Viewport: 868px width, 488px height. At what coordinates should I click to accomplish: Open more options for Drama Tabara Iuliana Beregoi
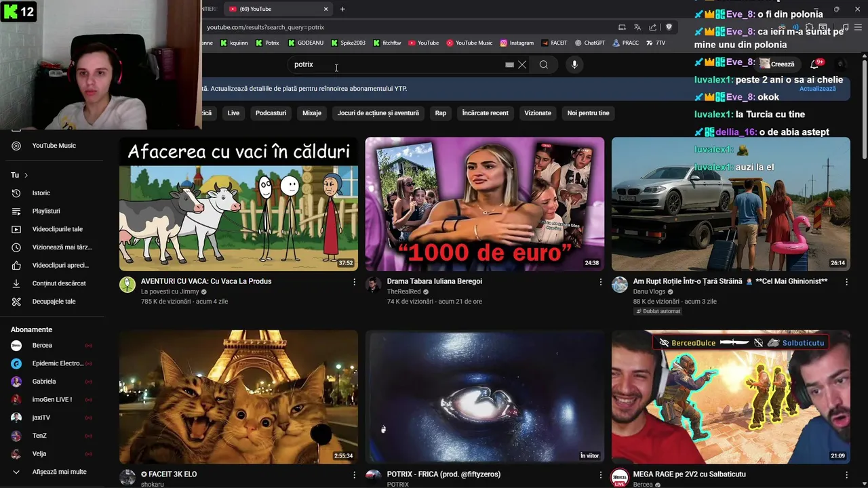pos(600,282)
